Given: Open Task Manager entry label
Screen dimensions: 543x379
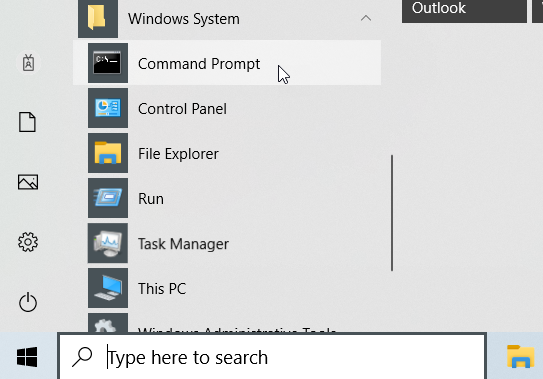Looking at the screenshot, I should (183, 244).
